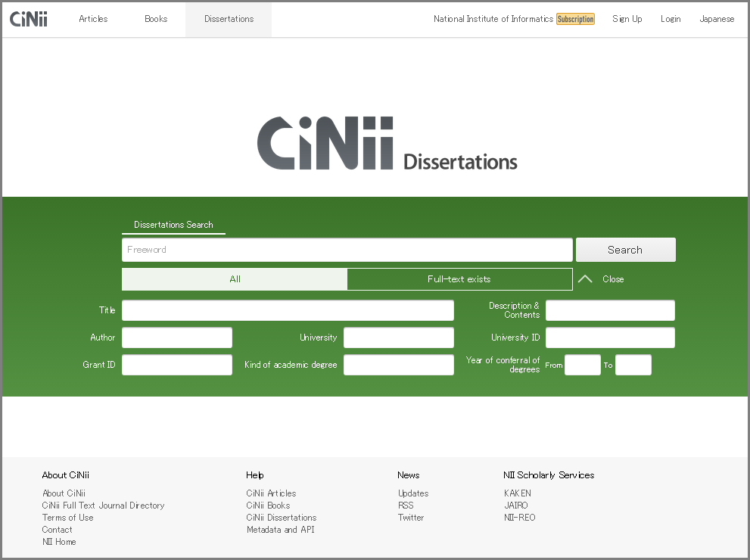Open CiNii Full Text Journal Directory
This screenshot has height=560, width=750.
tap(104, 506)
